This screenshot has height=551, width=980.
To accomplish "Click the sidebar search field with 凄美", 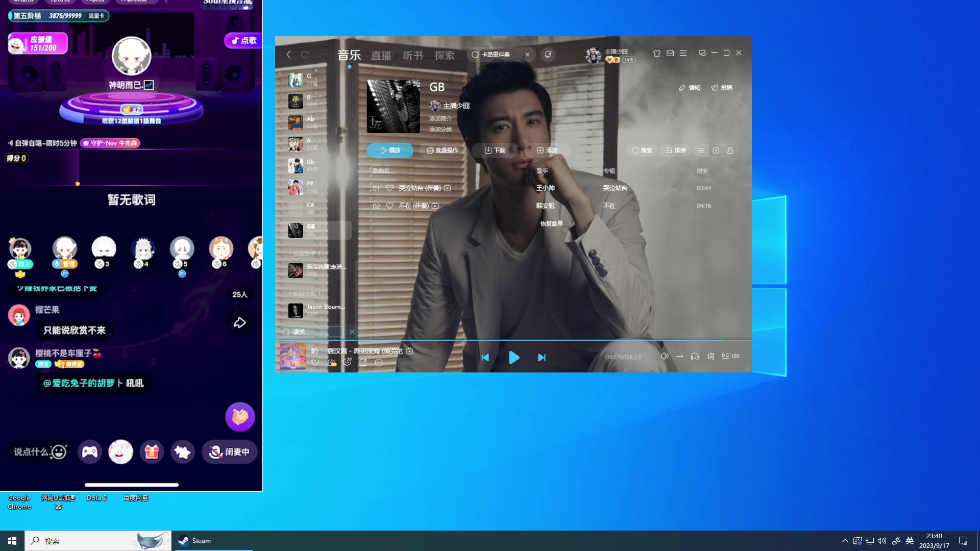I will point(312,332).
